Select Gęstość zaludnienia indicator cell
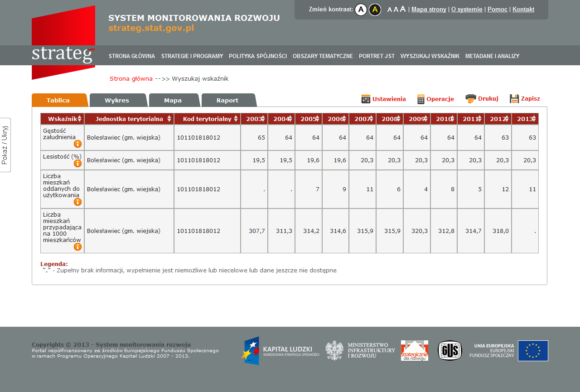 [62, 137]
